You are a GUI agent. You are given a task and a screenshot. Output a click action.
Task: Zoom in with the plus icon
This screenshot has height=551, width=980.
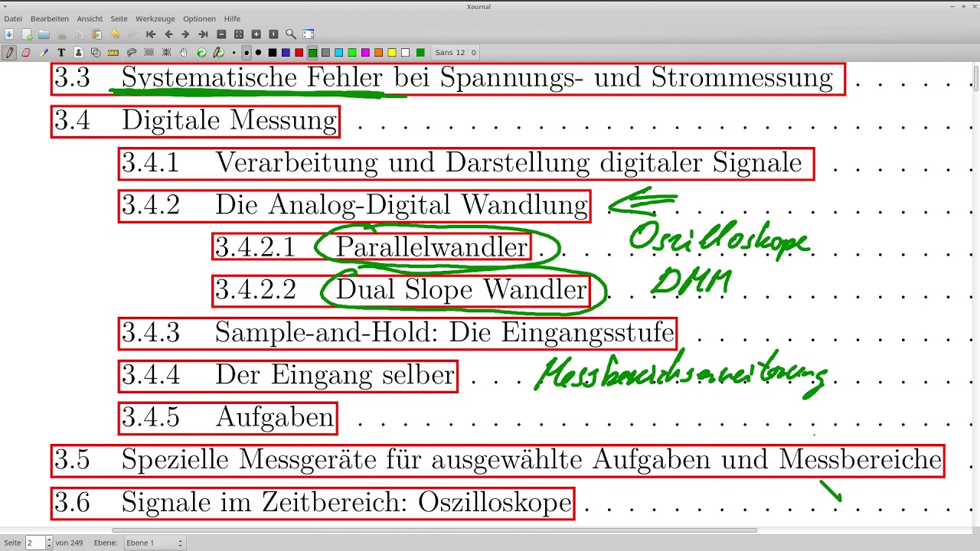point(256,34)
